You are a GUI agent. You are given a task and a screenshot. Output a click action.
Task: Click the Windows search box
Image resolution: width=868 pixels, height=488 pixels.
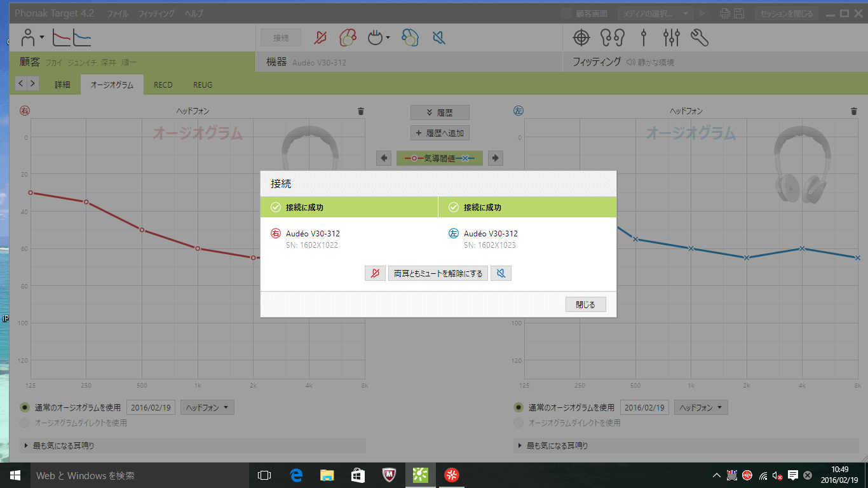pos(140,475)
